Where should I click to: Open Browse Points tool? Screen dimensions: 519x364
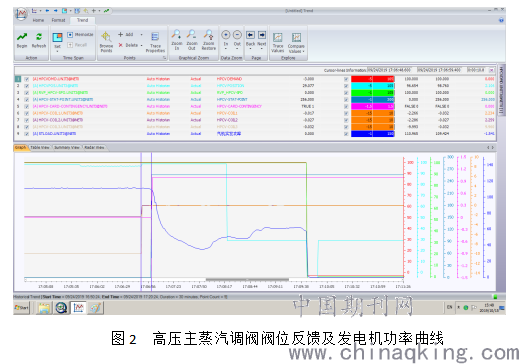106,36
